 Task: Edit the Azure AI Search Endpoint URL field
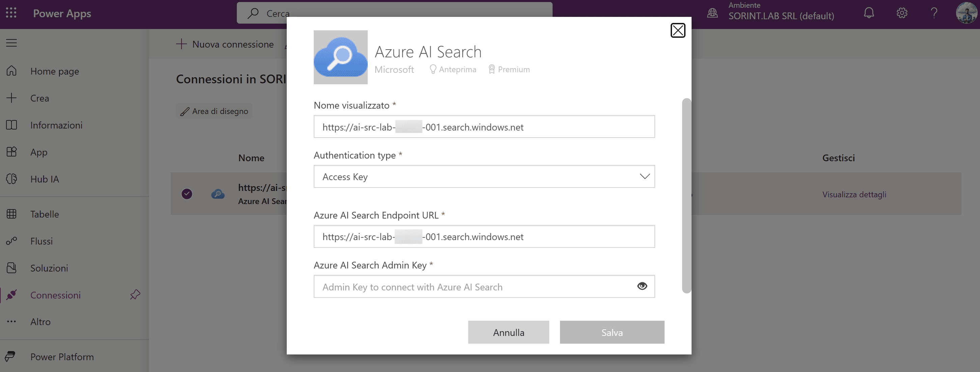[x=484, y=236]
